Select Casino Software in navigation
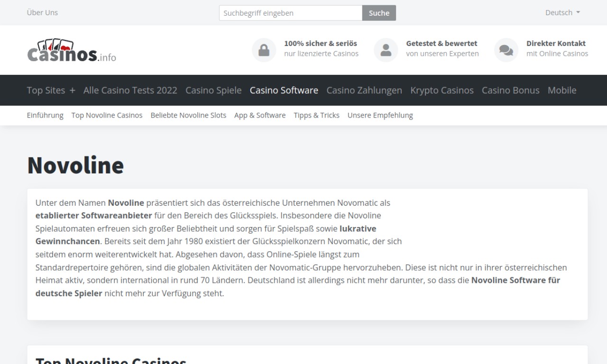Screen dimensions: 607x364 point(284,90)
